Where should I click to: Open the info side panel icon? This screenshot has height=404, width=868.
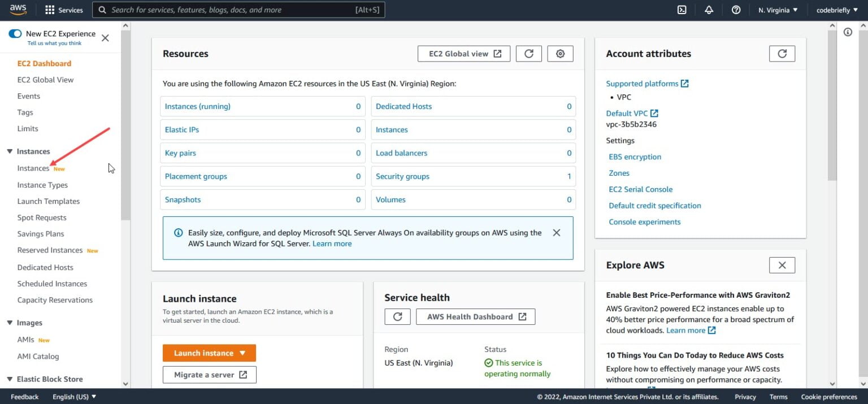848,32
